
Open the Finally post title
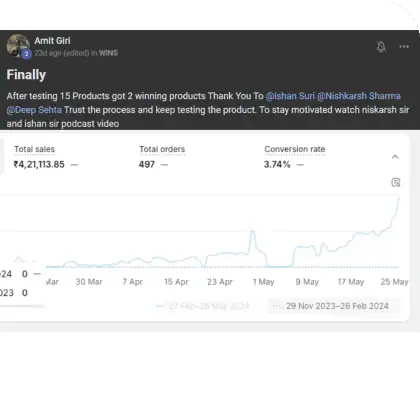click(x=26, y=75)
